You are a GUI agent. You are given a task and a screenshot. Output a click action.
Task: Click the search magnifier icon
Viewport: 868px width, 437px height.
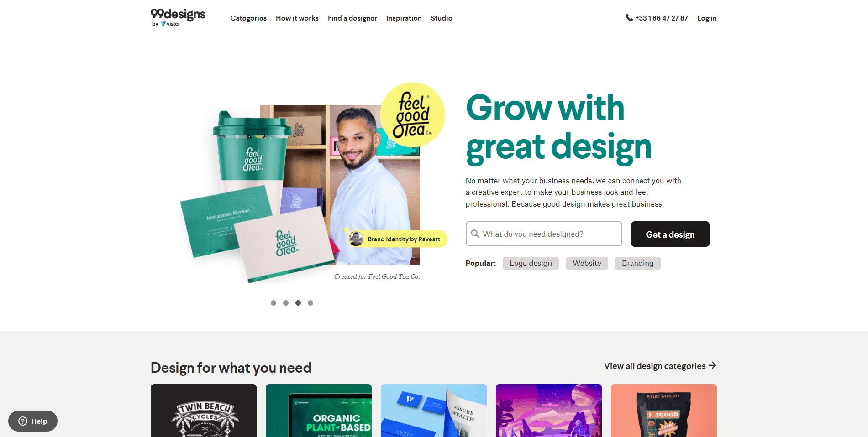pos(475,234)
